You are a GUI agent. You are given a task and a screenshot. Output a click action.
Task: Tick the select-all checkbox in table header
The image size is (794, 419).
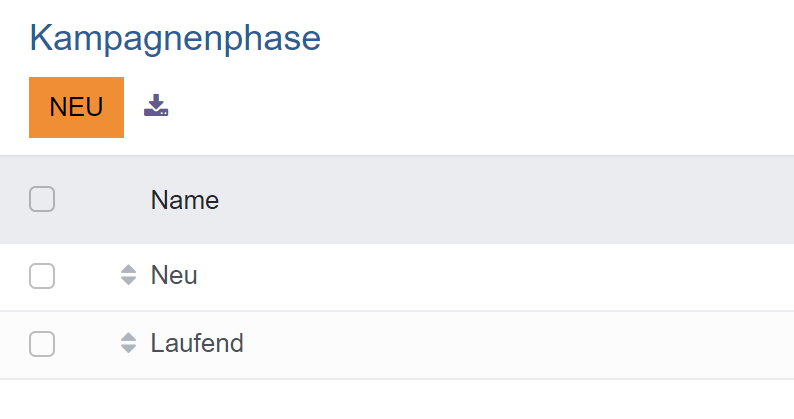tap(42, 200)
